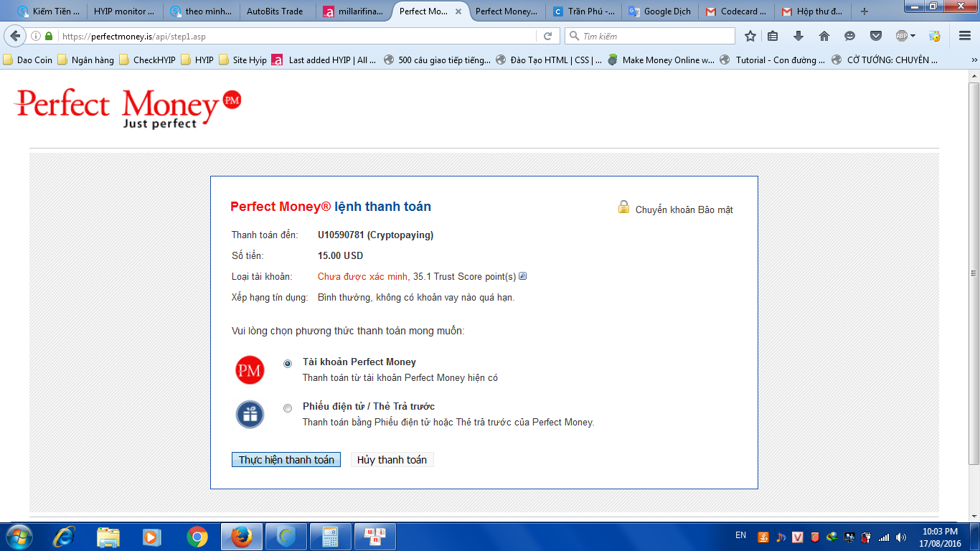The width and height of the screenshot is (980, 551).
Task: Open a new tab with the plus button
Action: [x=864, y=11]
